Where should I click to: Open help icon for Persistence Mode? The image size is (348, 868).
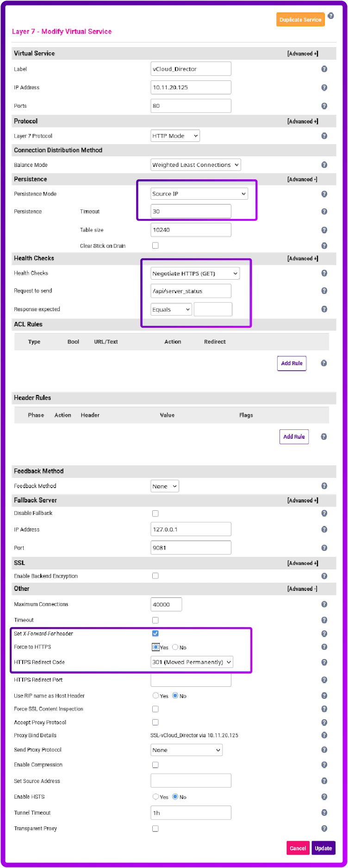324,194
